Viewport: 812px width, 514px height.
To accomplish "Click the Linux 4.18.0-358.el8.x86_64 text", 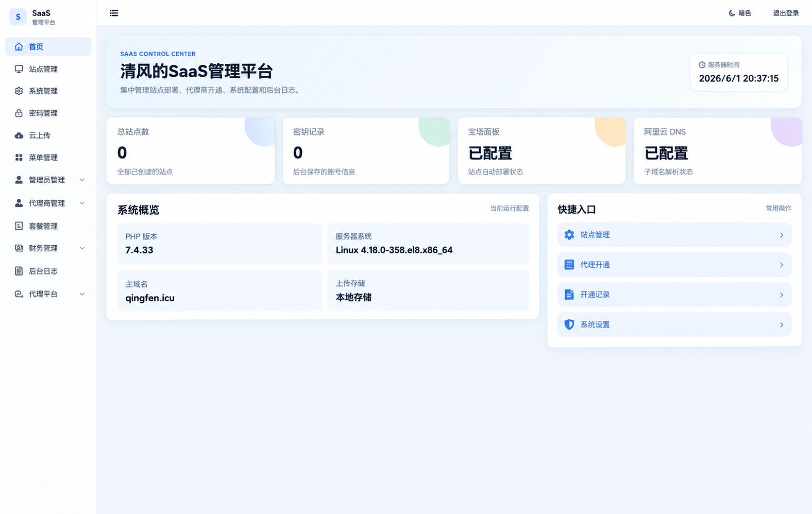I will pyautogui.click(x=394, y=250).
